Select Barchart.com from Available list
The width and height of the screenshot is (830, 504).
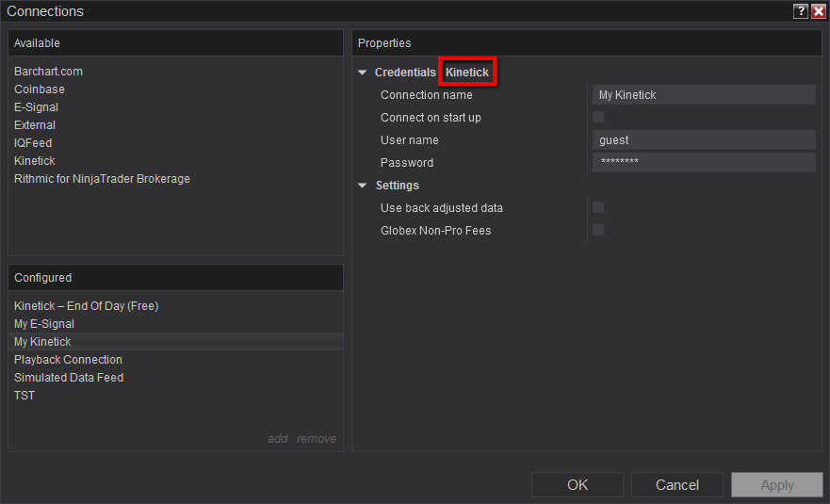click(48, 72)
